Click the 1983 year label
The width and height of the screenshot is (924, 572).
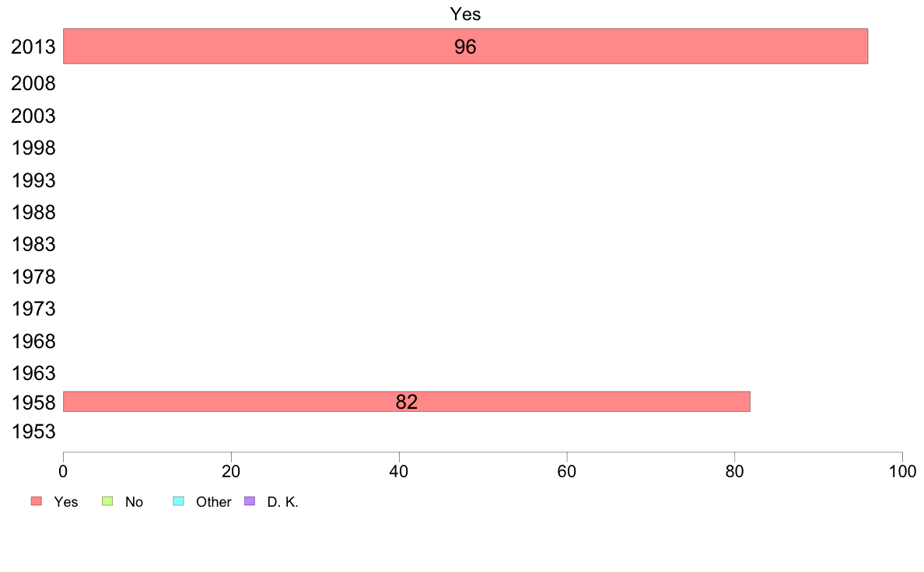pos(33,245)
